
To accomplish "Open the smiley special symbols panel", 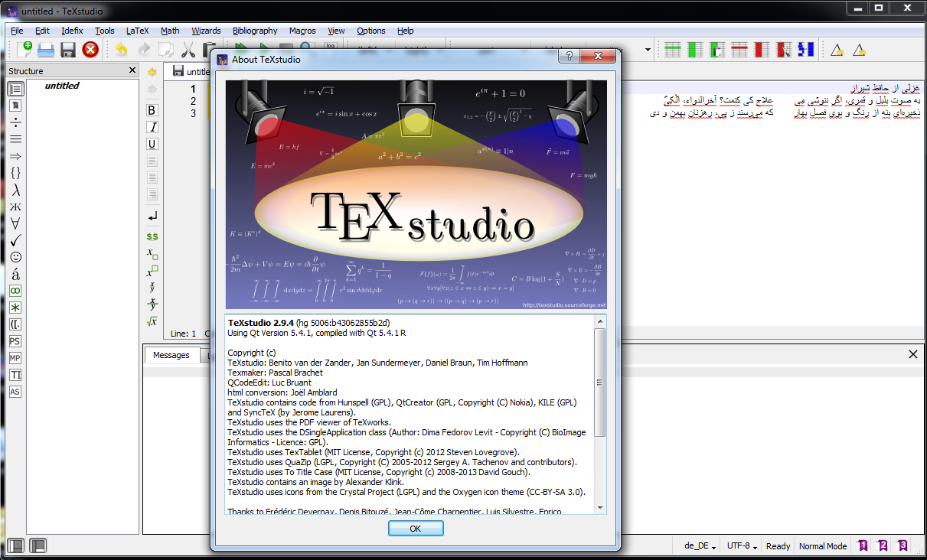I will coord(15,257).
